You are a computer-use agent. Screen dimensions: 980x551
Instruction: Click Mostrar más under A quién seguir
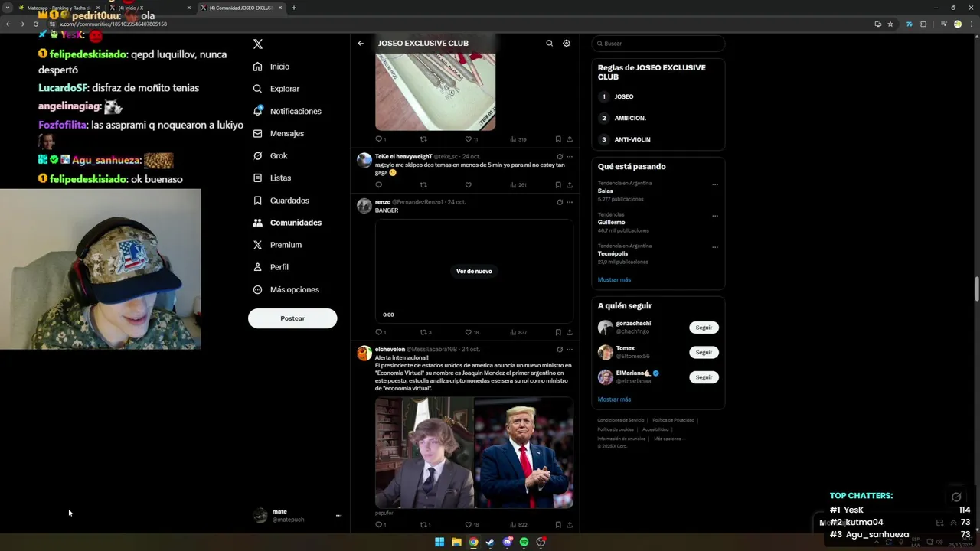(x=614, y=399)
